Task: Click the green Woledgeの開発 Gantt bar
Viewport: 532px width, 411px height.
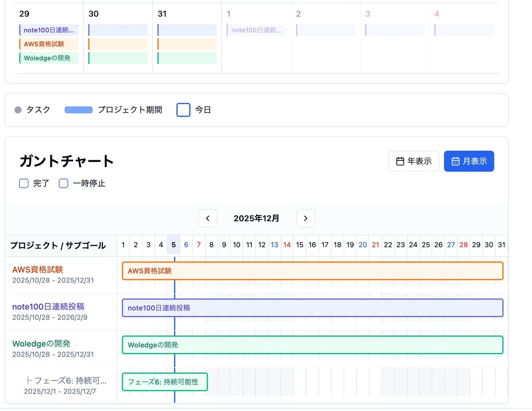Action: (313, 345)
